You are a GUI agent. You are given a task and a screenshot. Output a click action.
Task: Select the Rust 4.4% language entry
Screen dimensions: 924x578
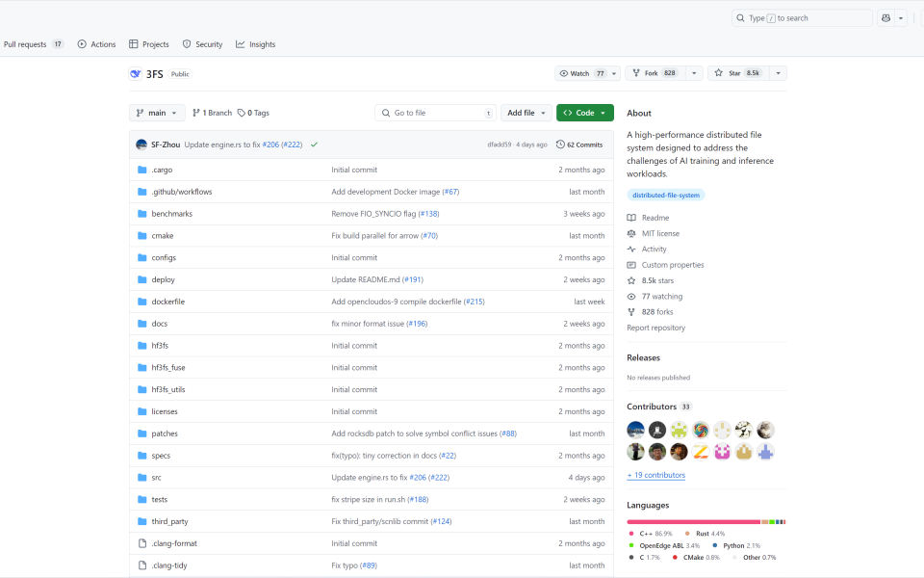tap(705, 534)
